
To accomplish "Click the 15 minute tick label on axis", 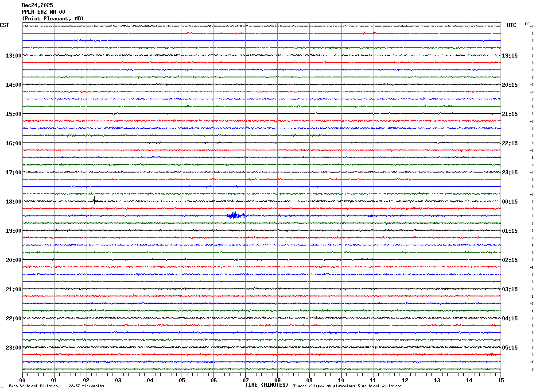I will (x=501, y=380).
